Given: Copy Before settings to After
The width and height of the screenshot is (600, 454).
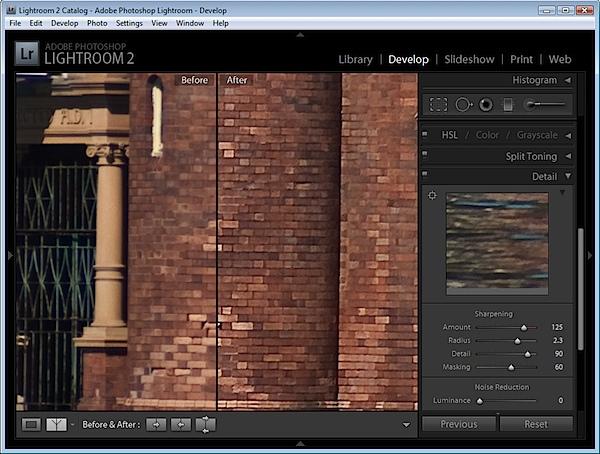Looking at the screenshot, I should point(156,424).
